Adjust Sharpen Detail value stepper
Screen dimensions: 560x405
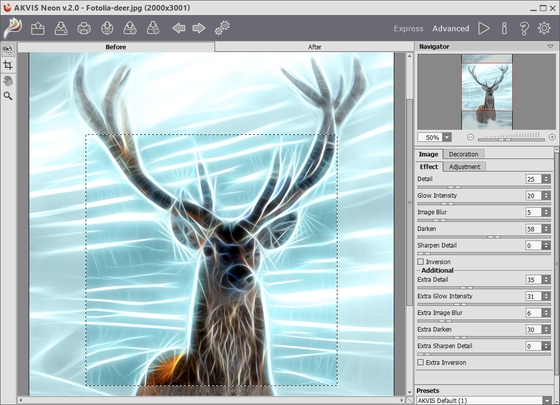(546, 245)
